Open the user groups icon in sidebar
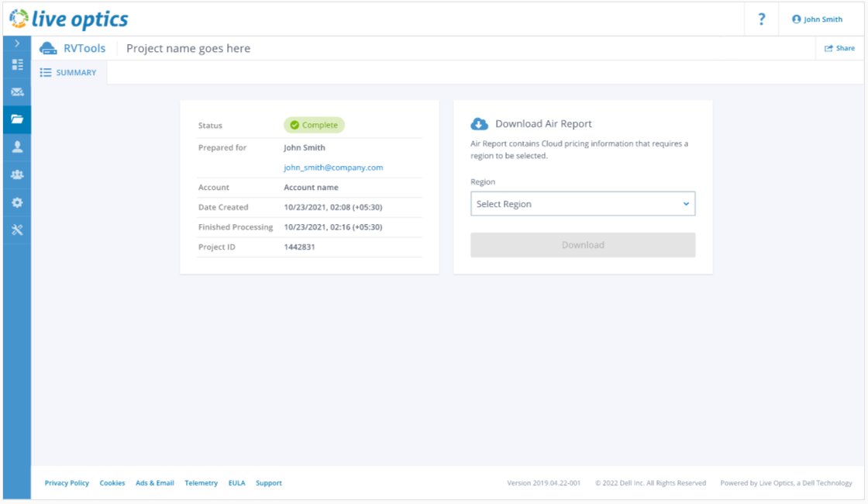868x504 pixels. (x=17, y=174)
